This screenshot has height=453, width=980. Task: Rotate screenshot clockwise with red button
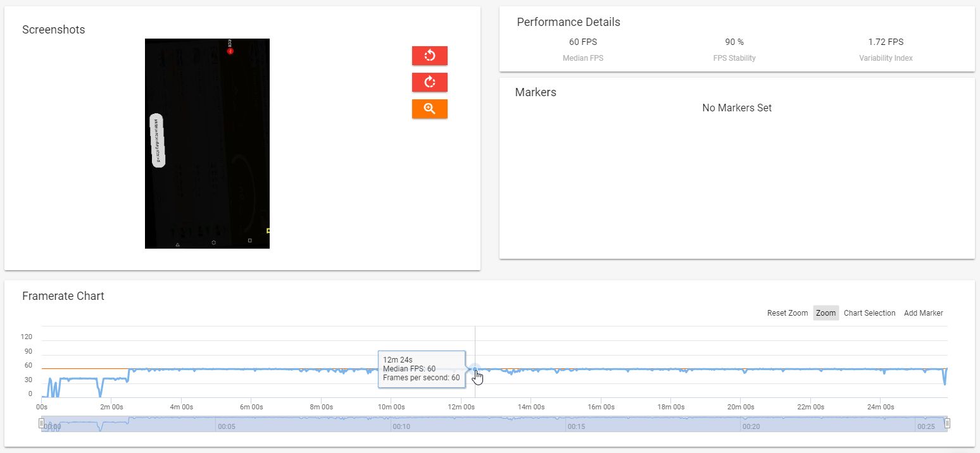[429, 82]
